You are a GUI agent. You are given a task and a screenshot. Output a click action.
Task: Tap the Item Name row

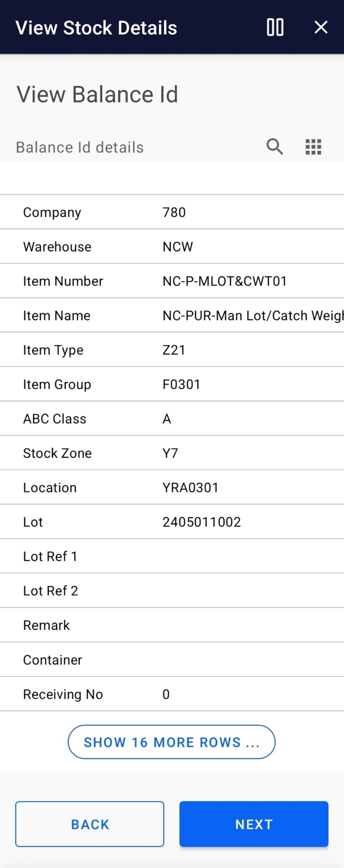(172, 316)
